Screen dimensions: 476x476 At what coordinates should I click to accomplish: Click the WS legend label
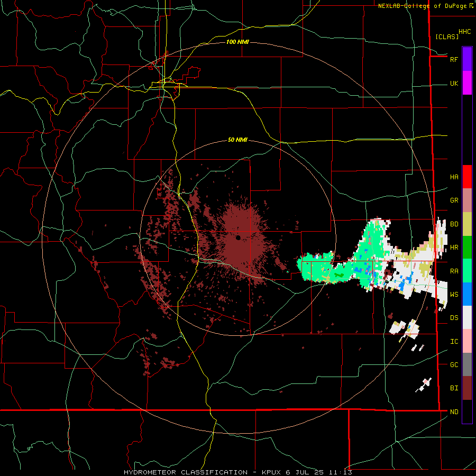(454, 294)
